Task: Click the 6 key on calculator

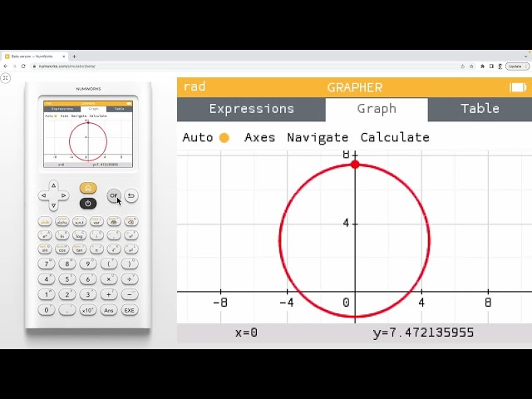Action: coord(88,279)
